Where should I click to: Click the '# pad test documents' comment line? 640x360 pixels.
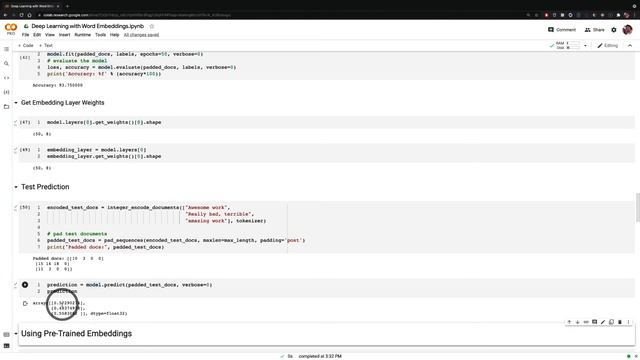coord(77,234)
